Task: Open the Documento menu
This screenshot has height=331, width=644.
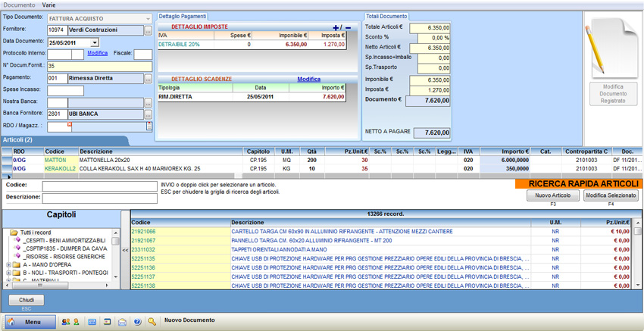Action: tap(19, 5)
